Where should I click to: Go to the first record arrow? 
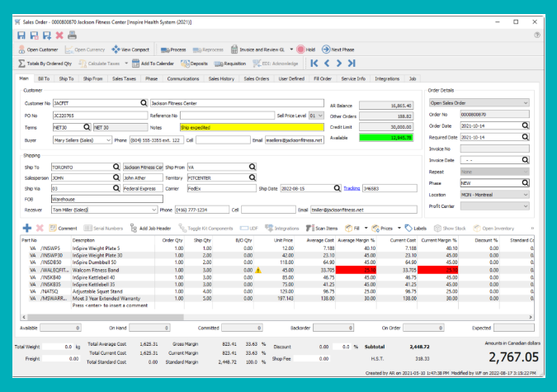(314, 64)
